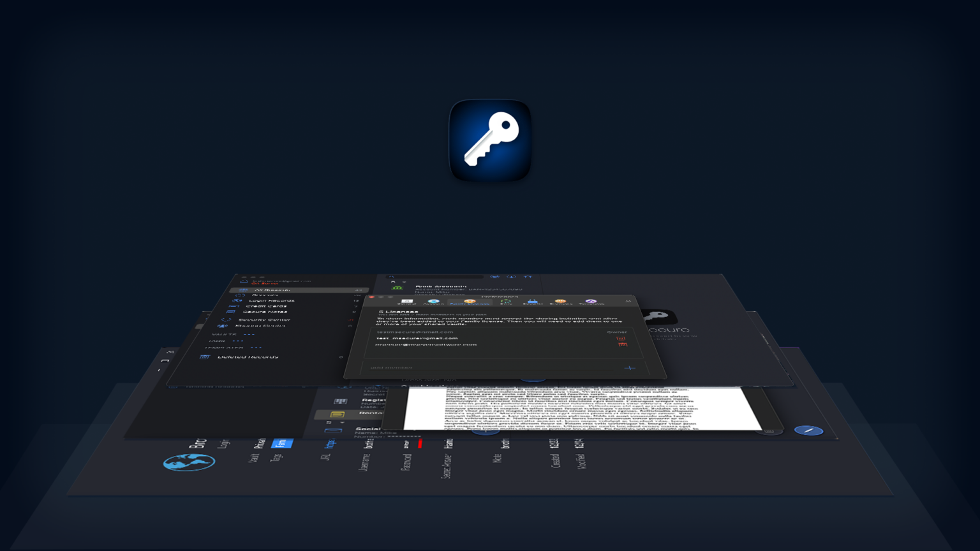Click the General preferences icon
This screenshot has height=551, width=980.
(x=406, y=302)
